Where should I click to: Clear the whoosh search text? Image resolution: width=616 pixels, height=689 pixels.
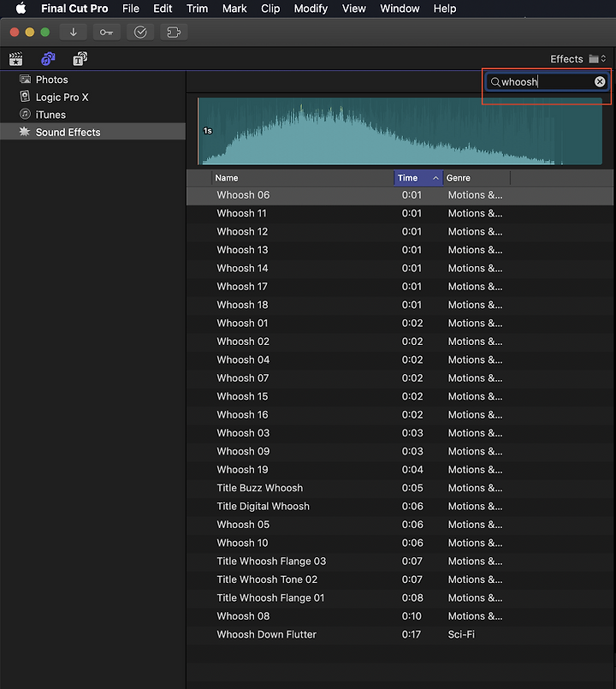600,81
